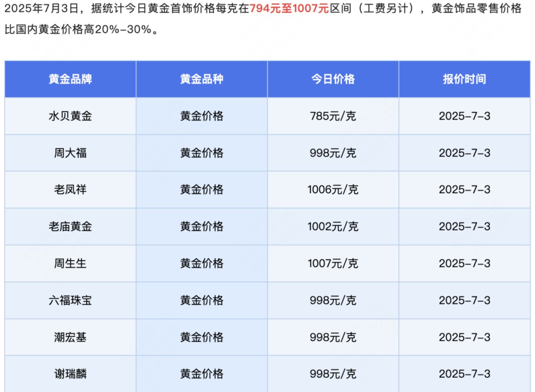Click the 1002元/克 price value
Image resolution: width=535 pixels, height=392 pixels.
pyautogui.click(x=333, y=226)
